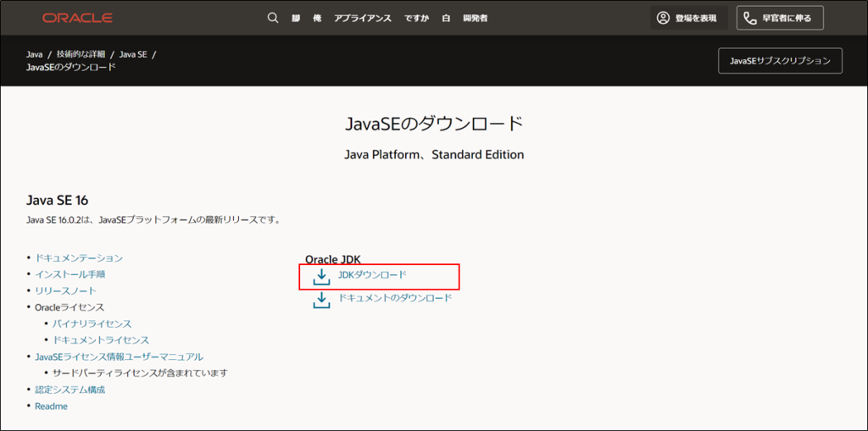
Task: Click the Oracle logo in the header
Action: pyautogui.click(x=77, y=18)
